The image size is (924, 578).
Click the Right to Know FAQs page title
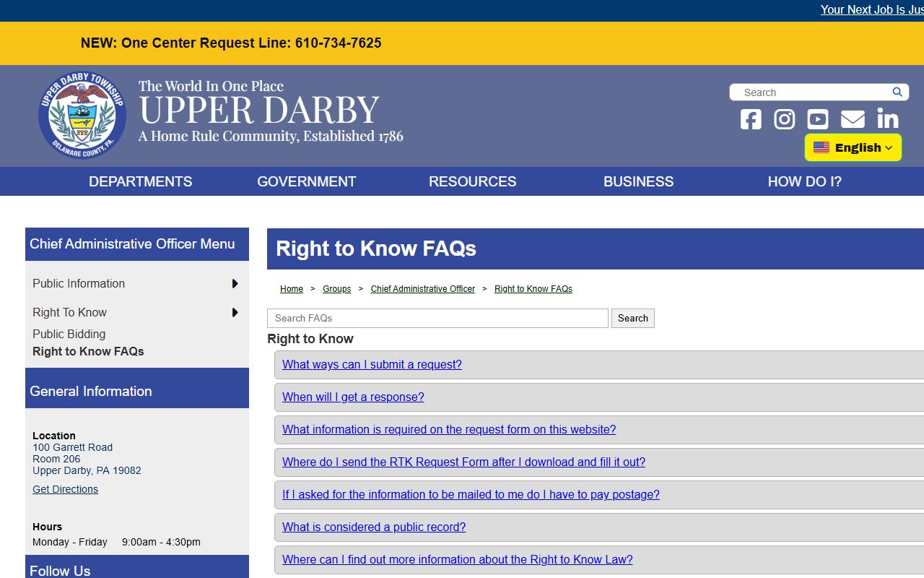(x=376, y=249)
